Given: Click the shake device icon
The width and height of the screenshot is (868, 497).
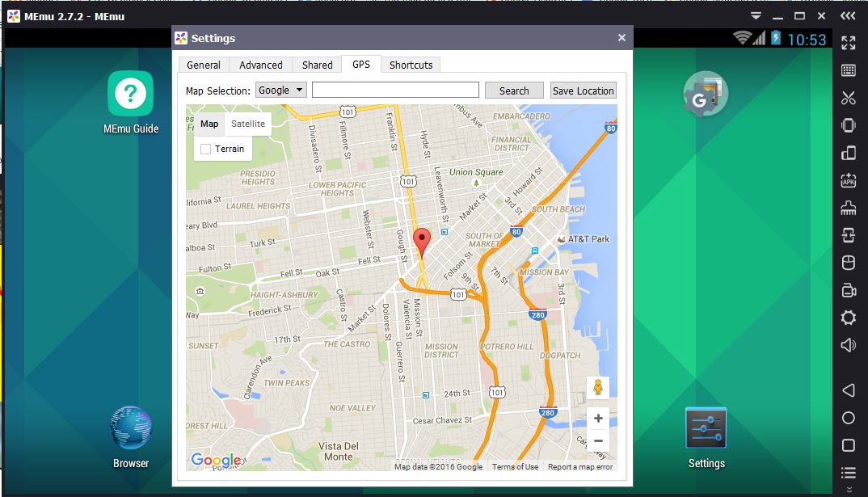Looking at the screenshot, I should click(848, 125).
